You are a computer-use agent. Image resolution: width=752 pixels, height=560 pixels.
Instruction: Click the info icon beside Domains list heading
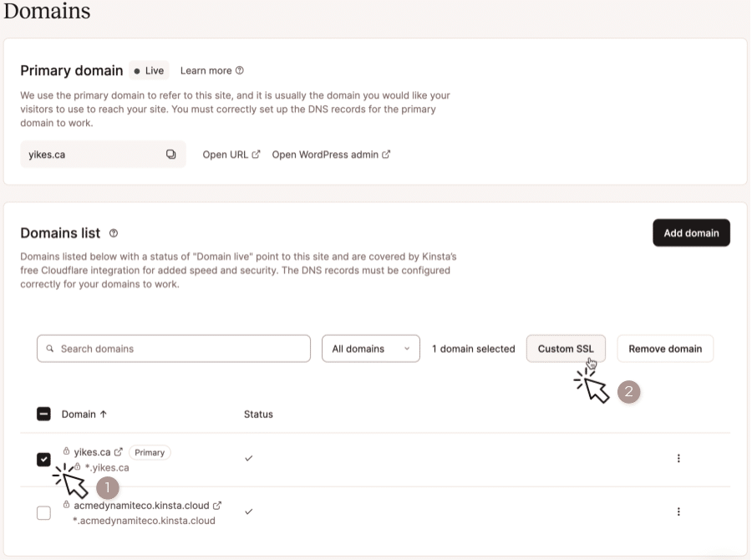[114, 234]
